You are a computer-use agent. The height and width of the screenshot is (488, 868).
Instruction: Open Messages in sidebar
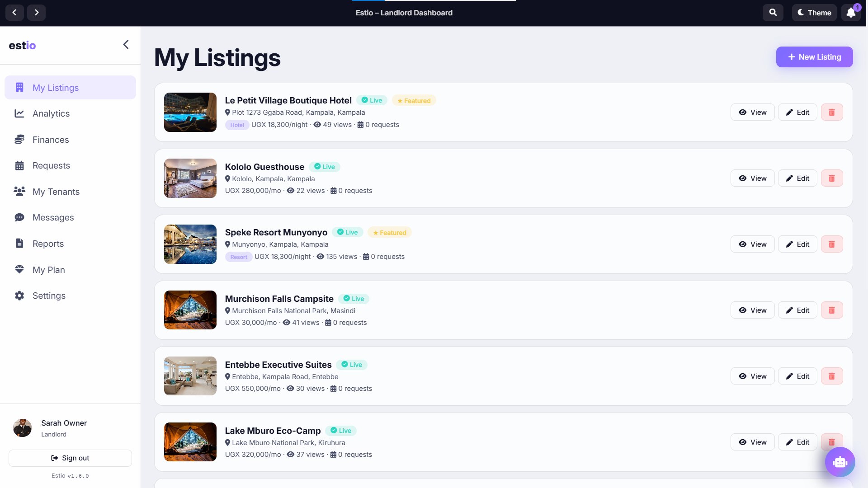pyautogui.click(x=70, y=217)
